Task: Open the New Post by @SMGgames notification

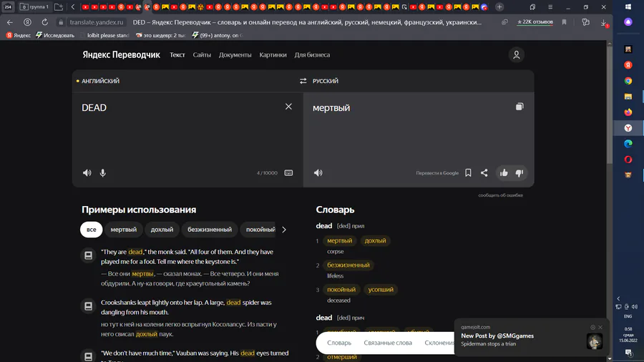Action: pyautogui.click(x=497, y=336)
